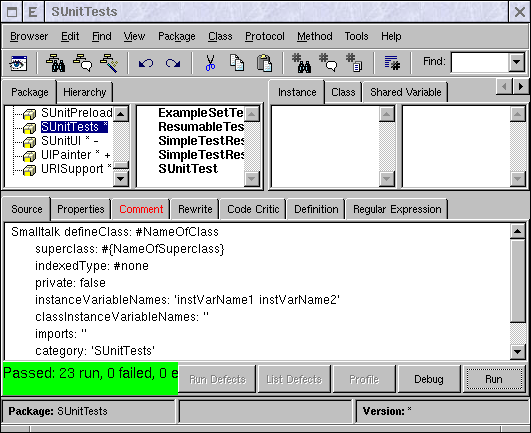Click package list scroll down arrow
This screenshot has width=531, height=433.
pyautogui.click(x=121, y=178)
